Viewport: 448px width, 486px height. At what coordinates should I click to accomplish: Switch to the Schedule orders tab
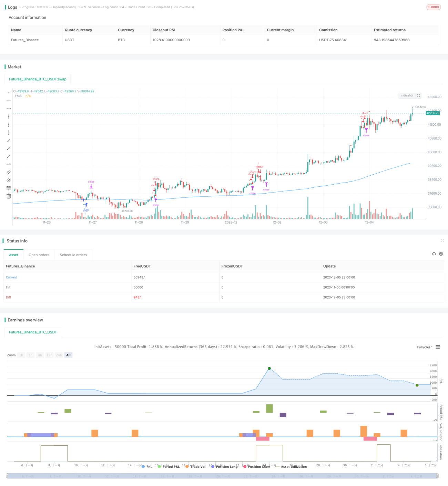point(73,255)
